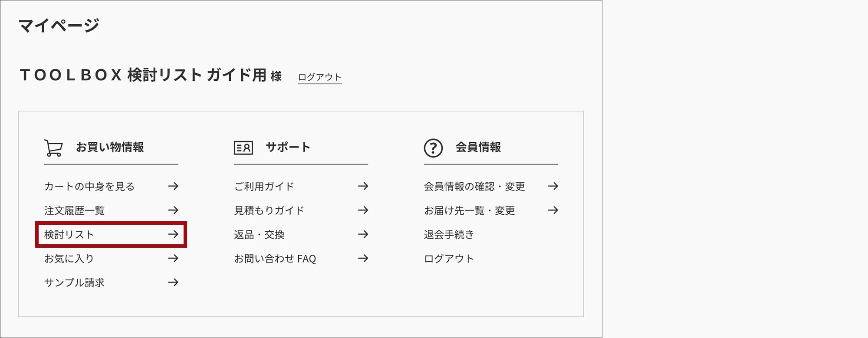
Task: Click the arrow next to 注文履歴一覧
Action: click(173, 210)
